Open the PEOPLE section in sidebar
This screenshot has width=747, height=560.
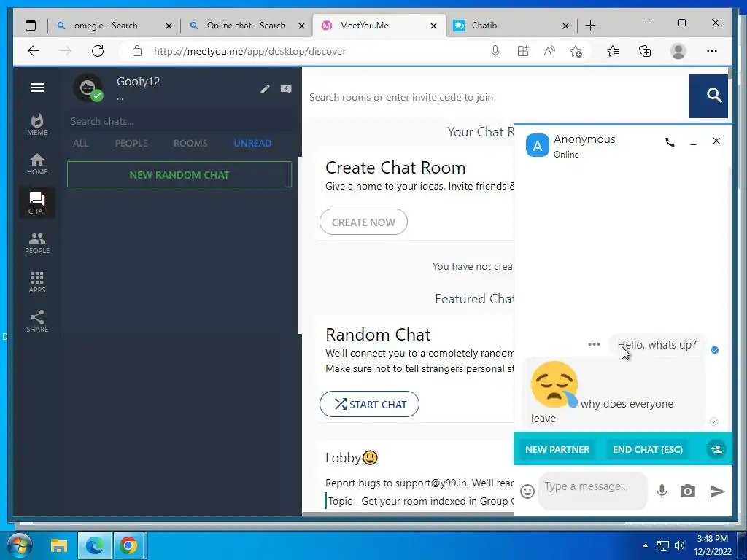point(37,243)
